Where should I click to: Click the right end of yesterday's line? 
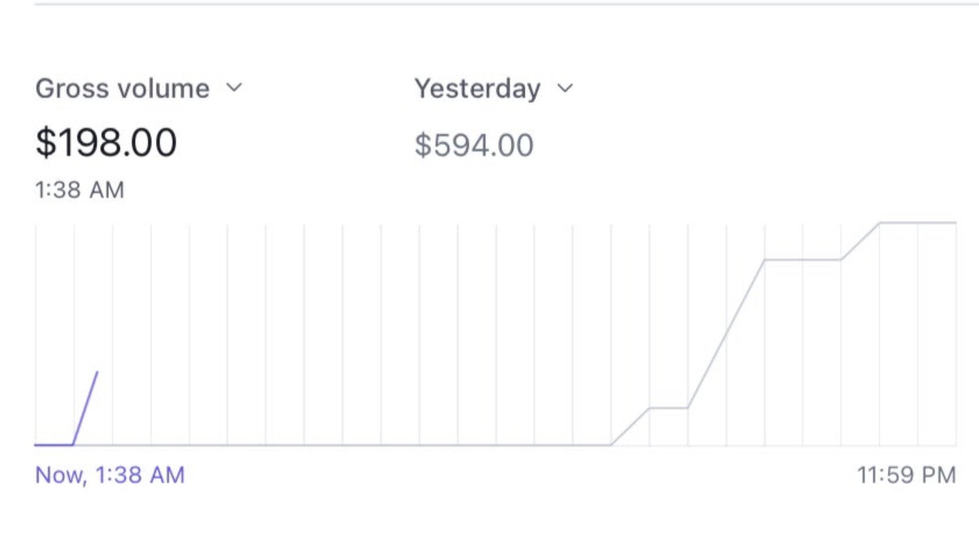pos(956,223)
